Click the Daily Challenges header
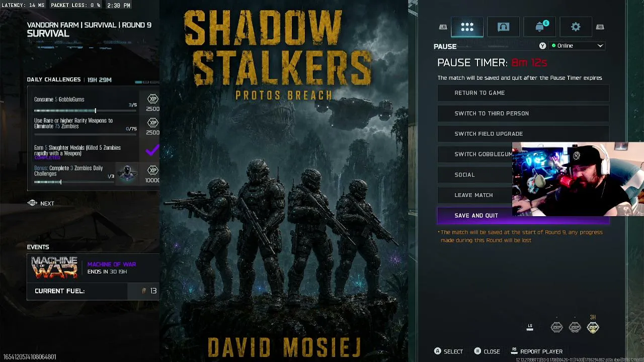The width and height of the screenshot is (644, 362). (x=54, y=79)
